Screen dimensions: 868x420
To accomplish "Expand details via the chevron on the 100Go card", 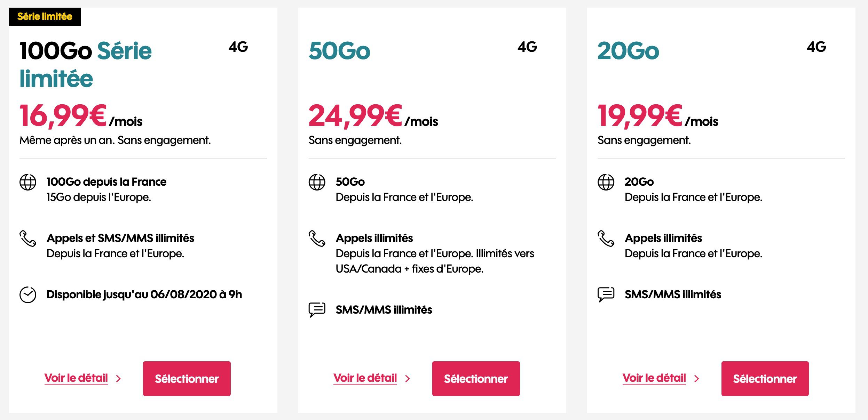I will click(x=118, y=379).
